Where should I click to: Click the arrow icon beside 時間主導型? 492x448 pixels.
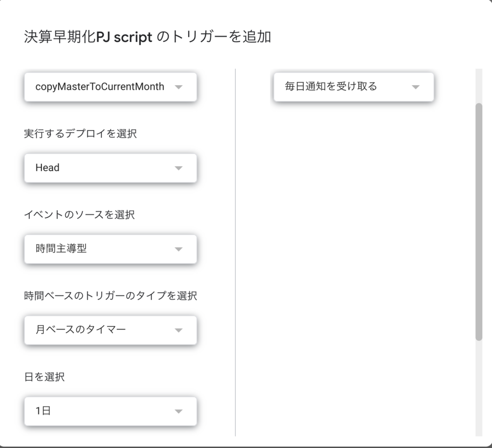tap(179, 249)
